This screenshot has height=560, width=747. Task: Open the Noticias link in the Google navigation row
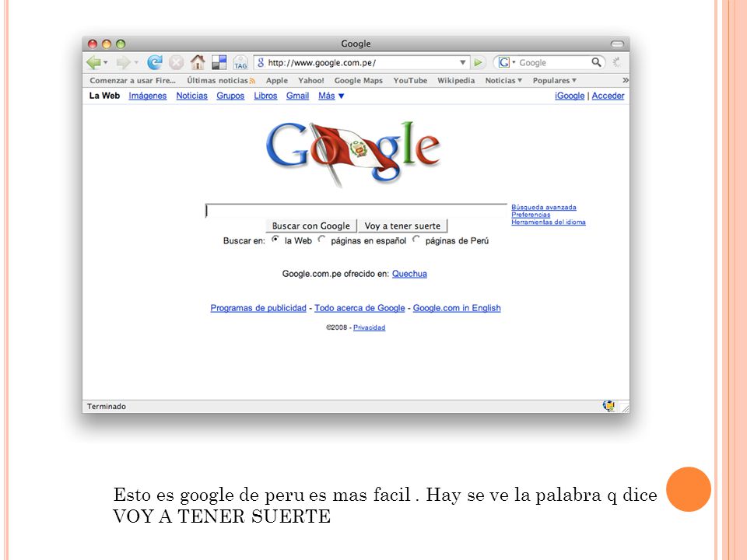click(x=192, y=96)
